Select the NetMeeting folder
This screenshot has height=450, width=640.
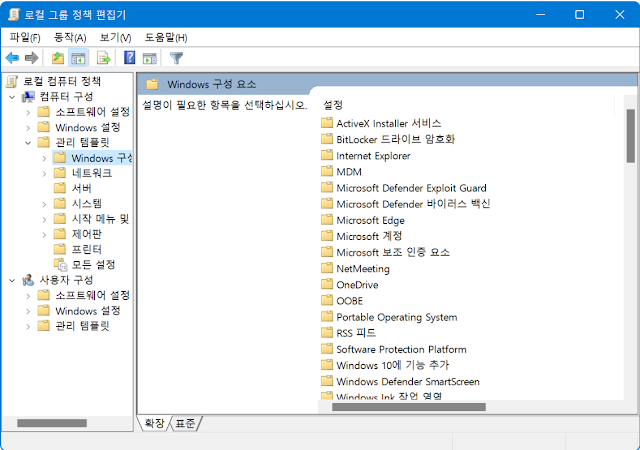tap(356, 268)
